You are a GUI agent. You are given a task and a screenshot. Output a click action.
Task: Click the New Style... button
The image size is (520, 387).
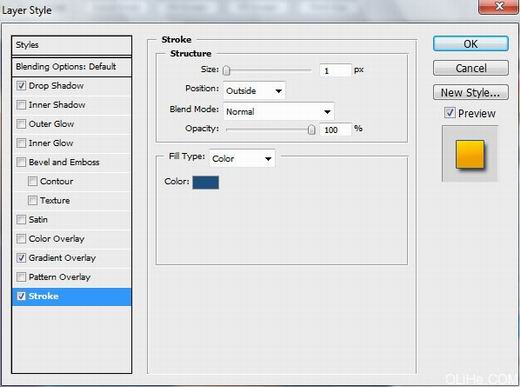pyautogui.click(x=471, y=92)
